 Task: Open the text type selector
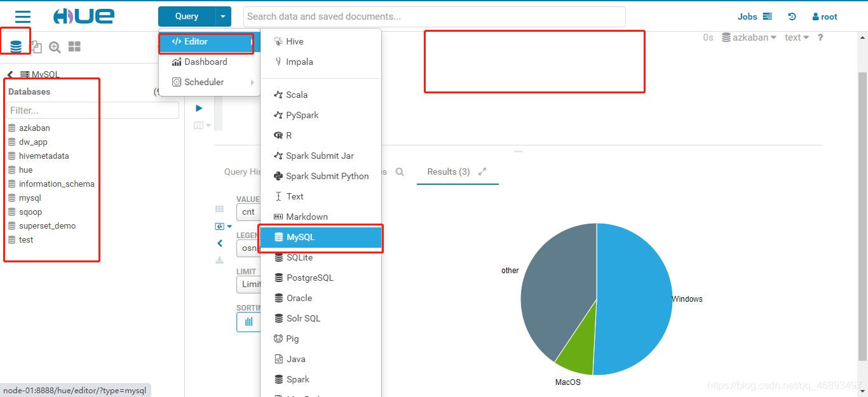click(797, 37)
